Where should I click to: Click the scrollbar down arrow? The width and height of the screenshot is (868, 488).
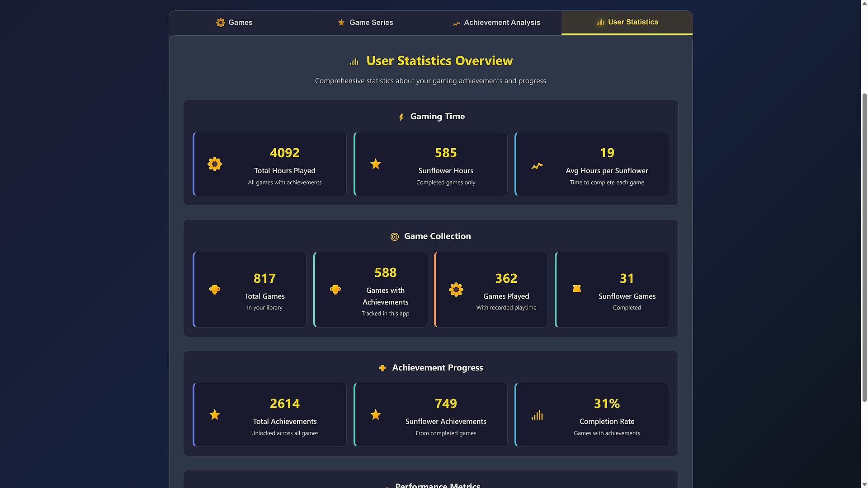click(x=864, y=484)
